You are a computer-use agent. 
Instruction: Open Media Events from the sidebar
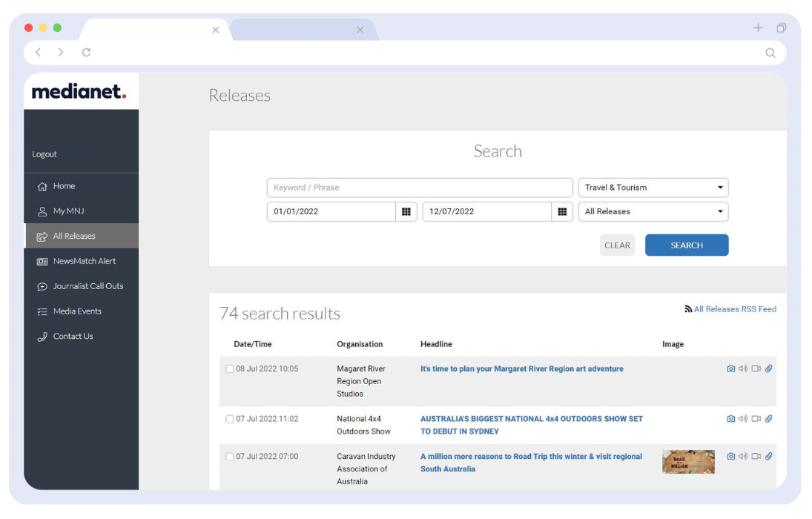(77, 311)
